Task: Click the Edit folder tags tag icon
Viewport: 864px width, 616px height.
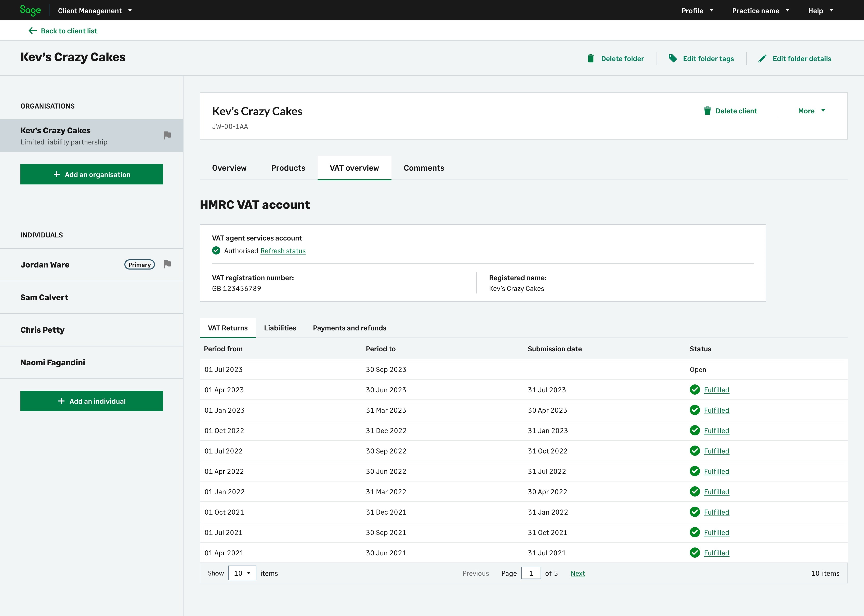Action: click(x=672, y=58)
